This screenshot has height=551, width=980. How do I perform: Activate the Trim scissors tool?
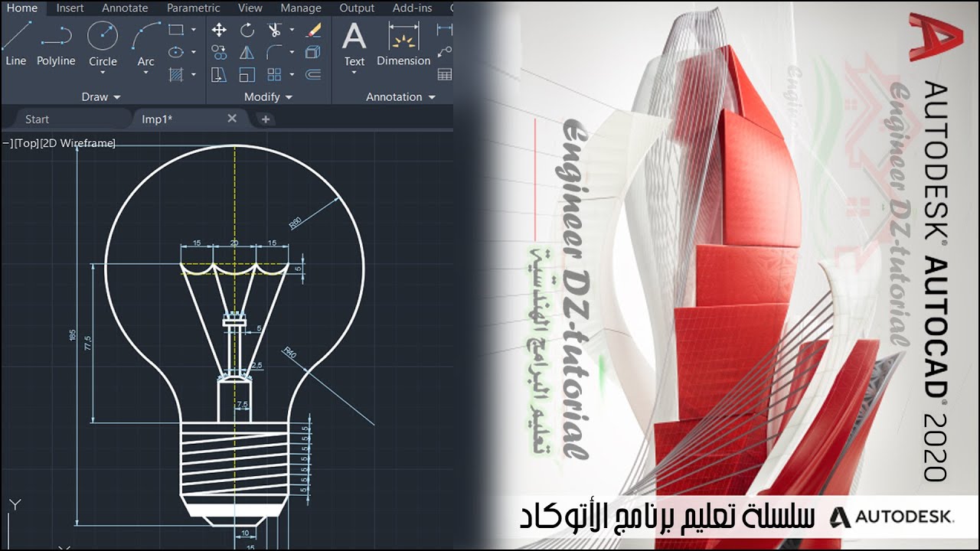(274, 30)
